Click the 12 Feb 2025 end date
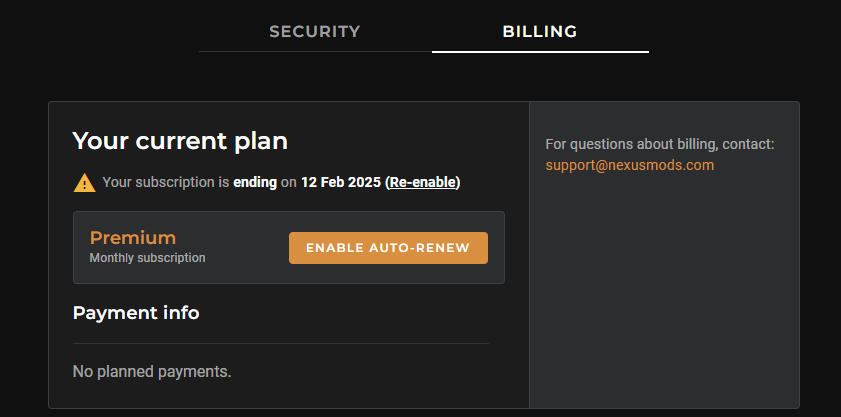 340,182
